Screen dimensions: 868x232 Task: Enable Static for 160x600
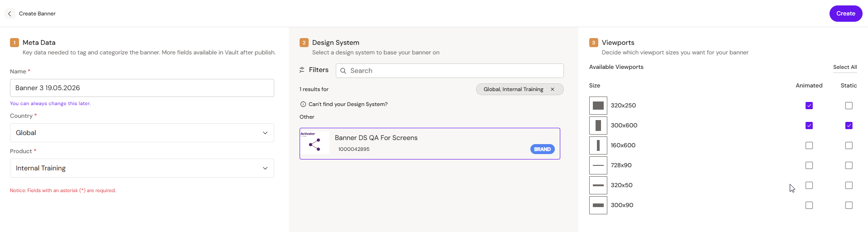849,145
